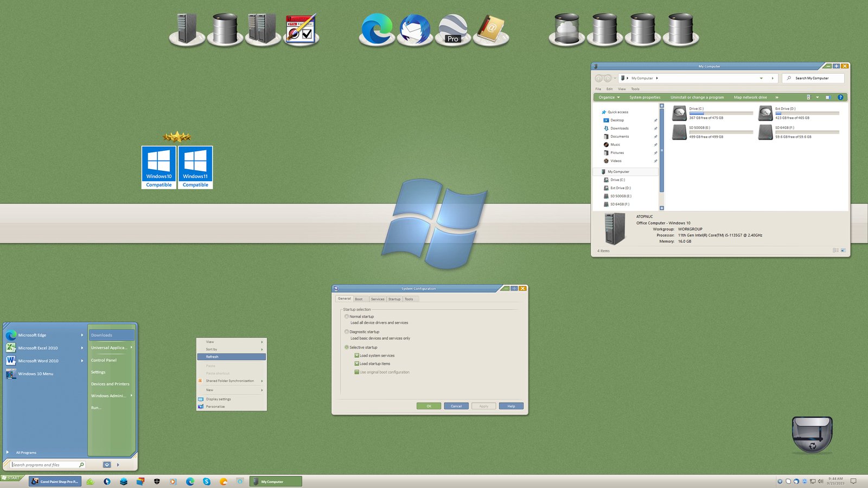The width and height of the screenshot is (868, 488).
Task: Open Google Earth Pro from the dock
Action: [x=453, y=29]
